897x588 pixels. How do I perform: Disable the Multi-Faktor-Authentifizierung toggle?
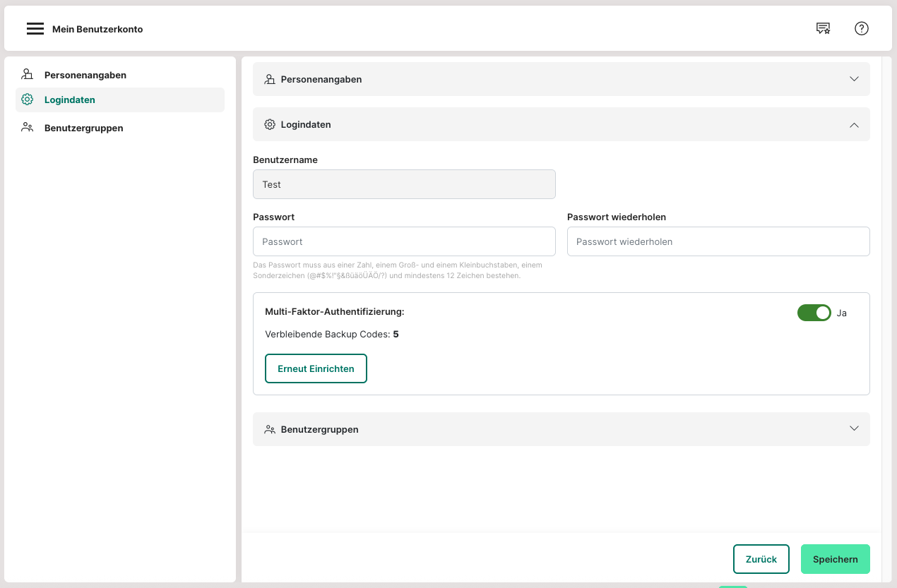(814, 313)
